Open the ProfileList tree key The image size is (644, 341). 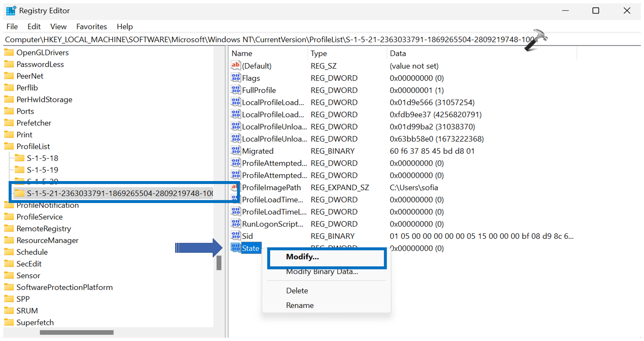33,146
